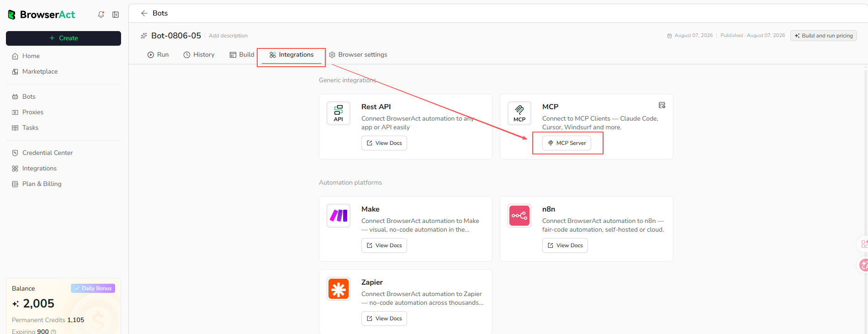
Task: Open the notifications bell
Action: pyautogui.click(x=101, y=15)
